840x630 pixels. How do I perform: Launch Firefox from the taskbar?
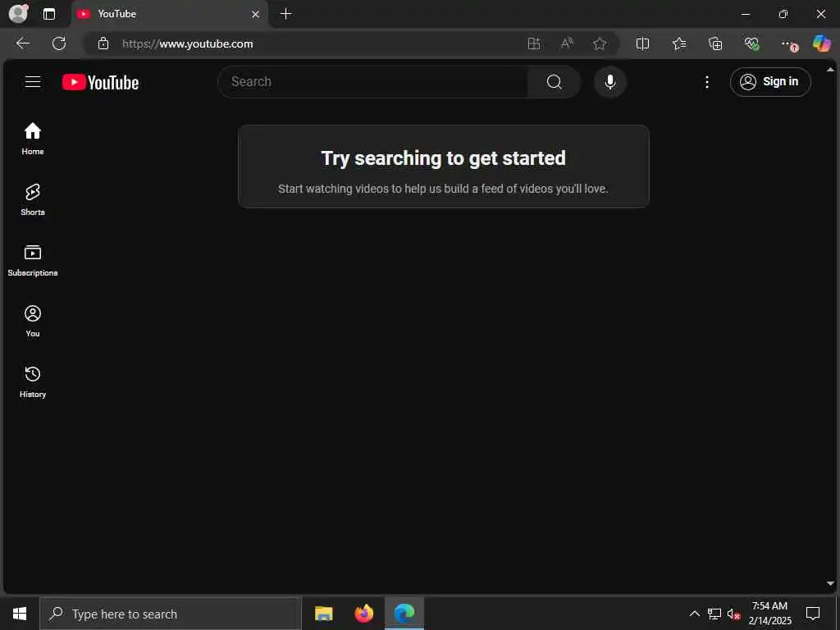click(x=363, y=614)
